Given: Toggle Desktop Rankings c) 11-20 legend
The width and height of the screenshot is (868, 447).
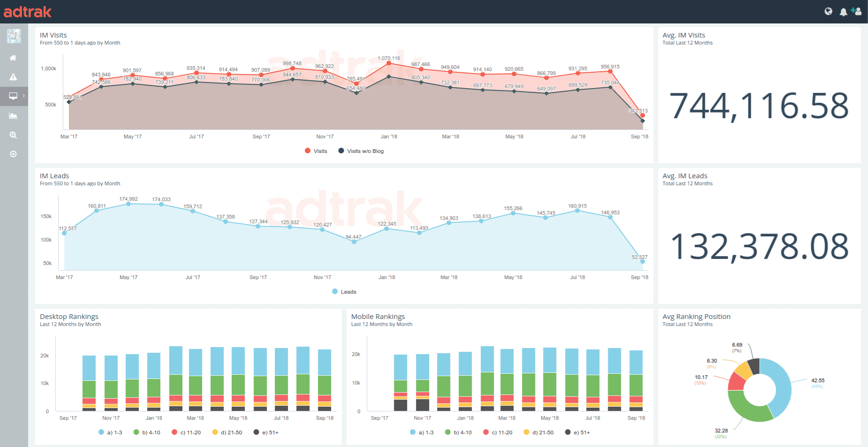Looking at the screenshot, I should pyautogui.click(x=186, y=432).
